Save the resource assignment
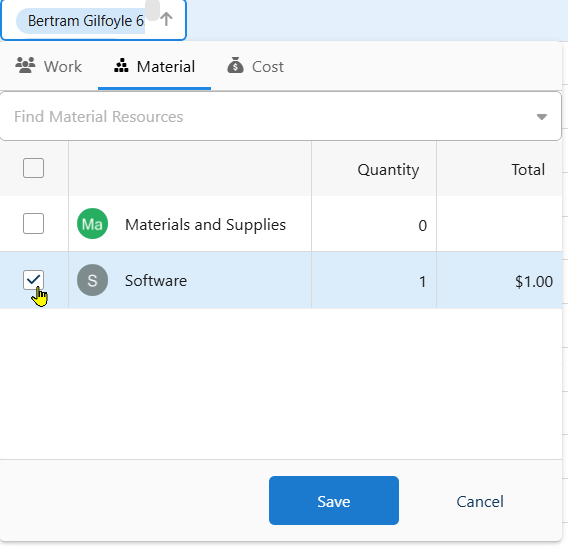The height and width of the screenshot is (548, 568). [x=334, y=501]
